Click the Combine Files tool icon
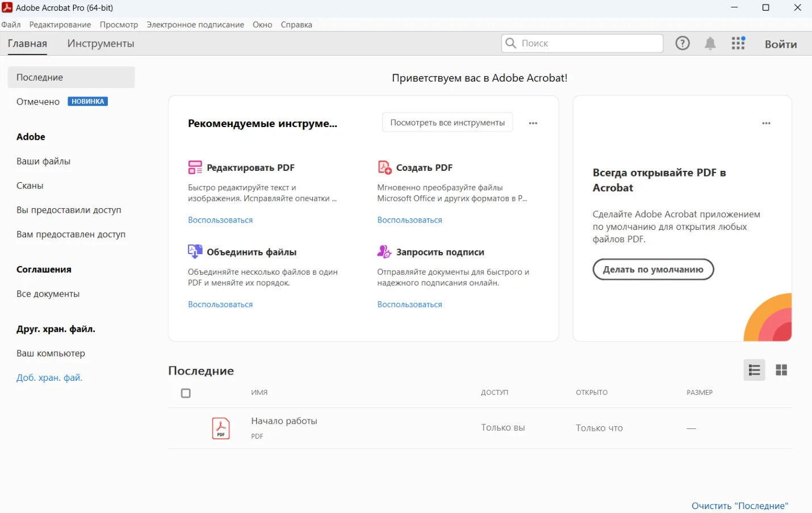 (195, 251)
